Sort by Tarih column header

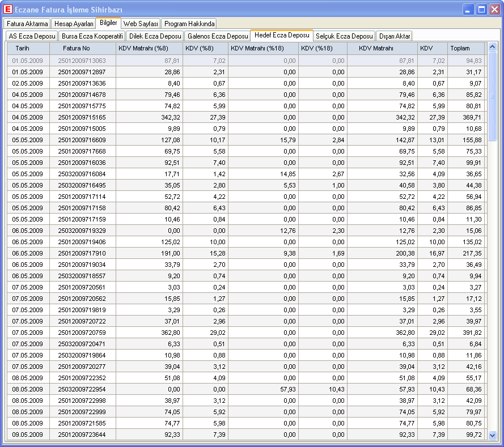(x=23, y=48)
